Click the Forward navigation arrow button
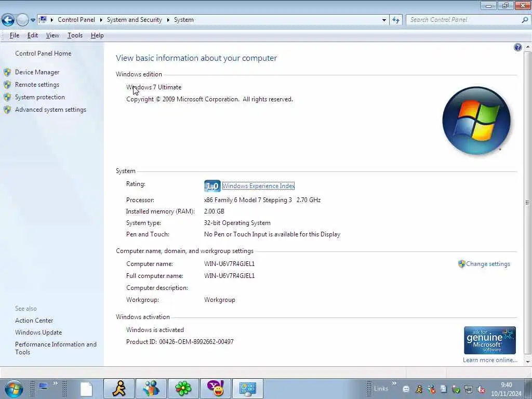 pyautogui.click(x=22, y=20)
